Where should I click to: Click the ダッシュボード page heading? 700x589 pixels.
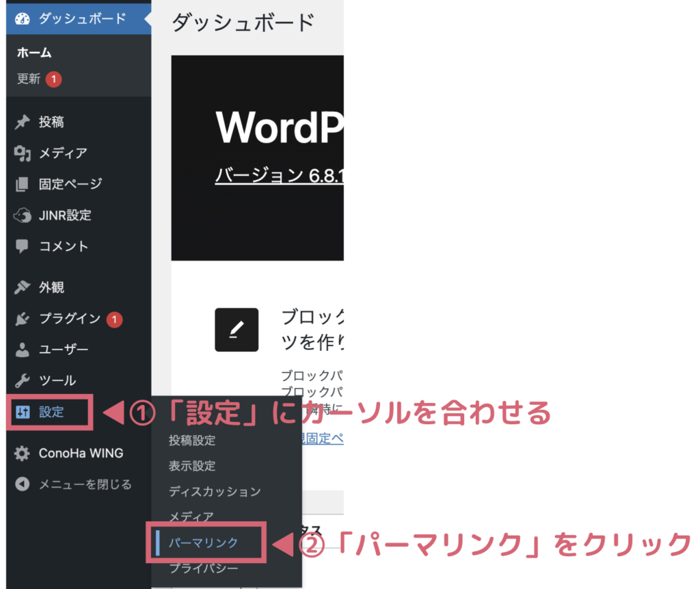coord(243,23)
